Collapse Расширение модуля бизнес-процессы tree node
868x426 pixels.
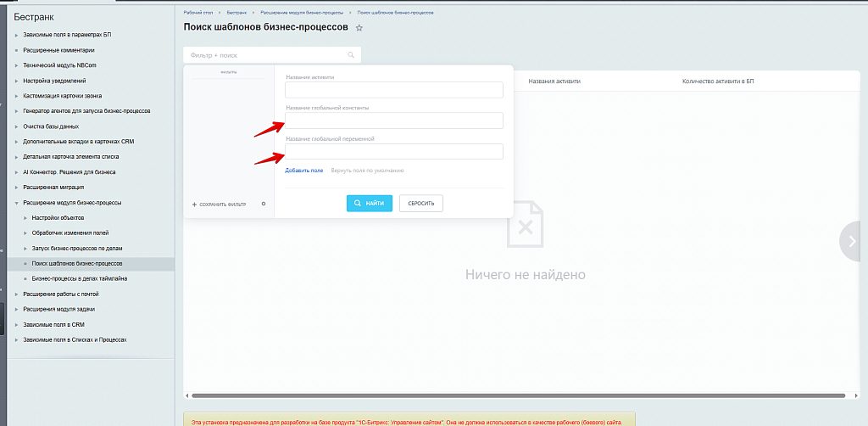15,203
